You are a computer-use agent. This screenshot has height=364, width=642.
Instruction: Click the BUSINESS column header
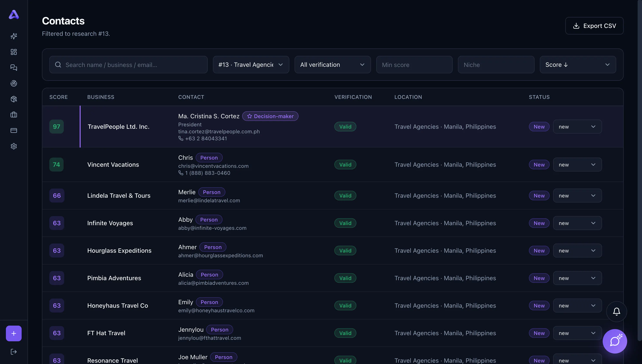point(101,97)
